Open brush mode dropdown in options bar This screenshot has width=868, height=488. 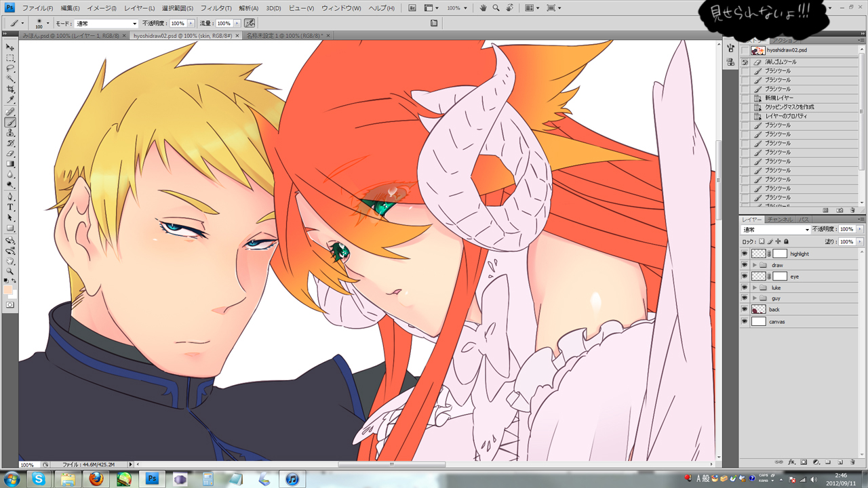106,24
